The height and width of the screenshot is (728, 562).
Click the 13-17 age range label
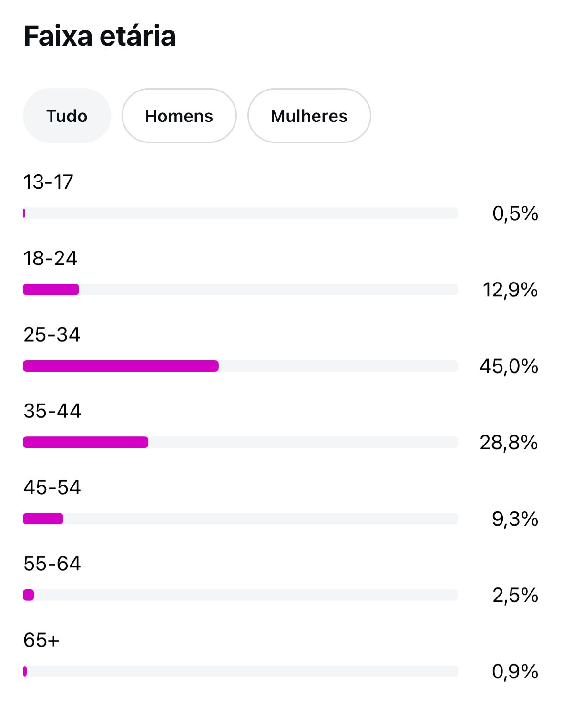click(48, 182)
